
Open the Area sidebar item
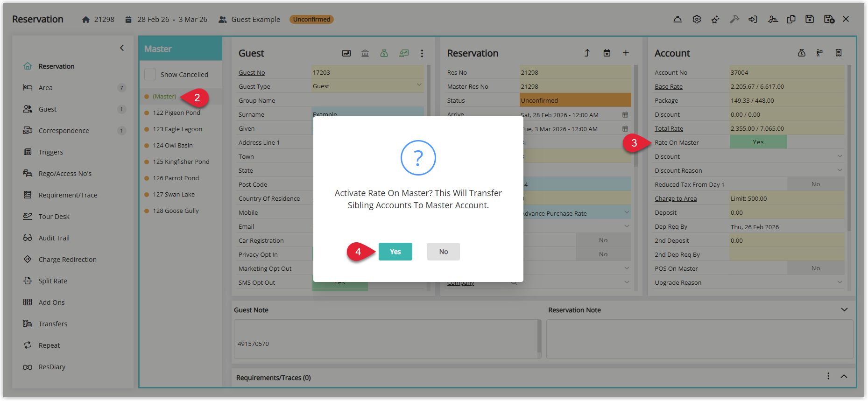coord(74,88)
